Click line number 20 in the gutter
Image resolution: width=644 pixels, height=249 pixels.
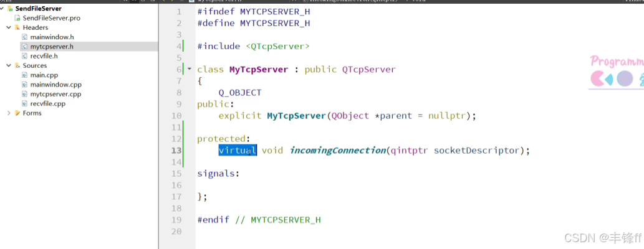pos(176,232)
